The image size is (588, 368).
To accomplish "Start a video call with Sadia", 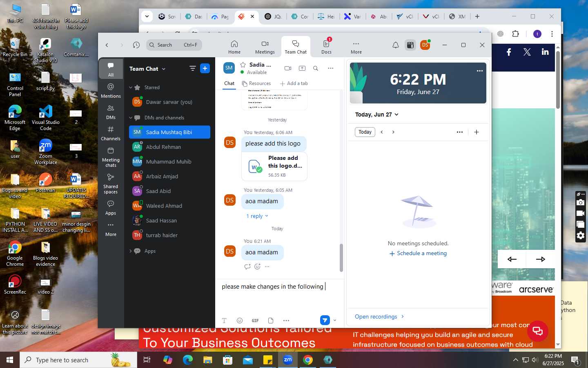I will 288,68.
